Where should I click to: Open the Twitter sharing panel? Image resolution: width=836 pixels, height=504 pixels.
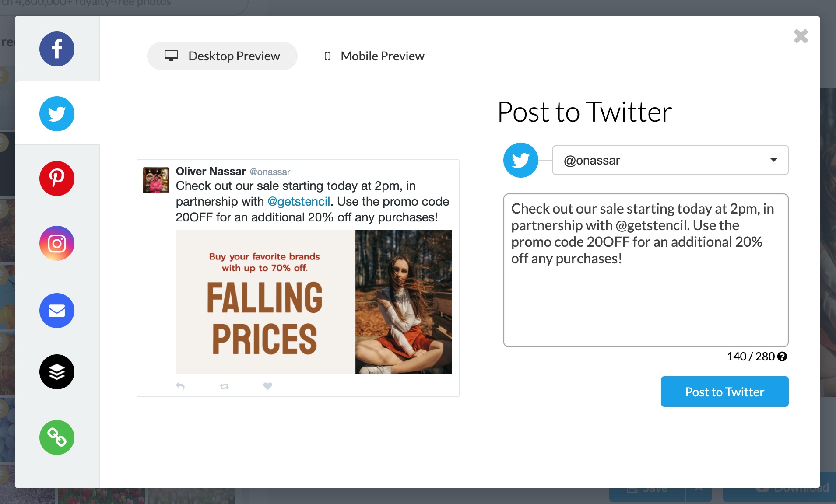pyautogui.click(x=57, y=113)
